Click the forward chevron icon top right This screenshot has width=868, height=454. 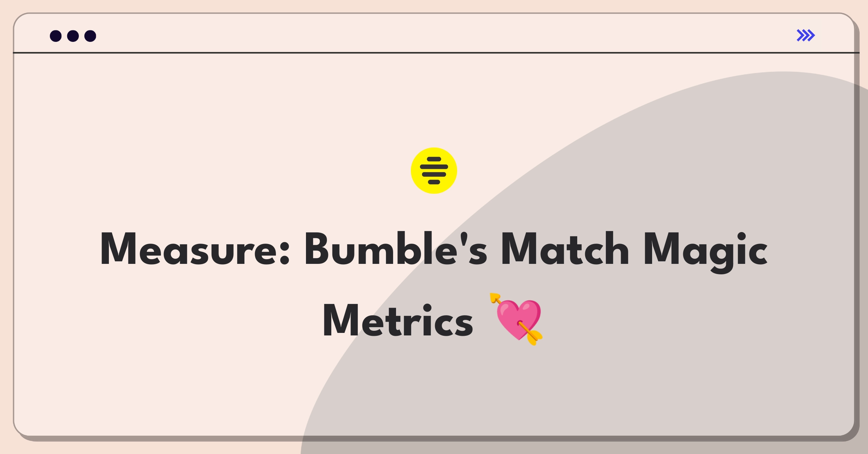tap(806, 35)
